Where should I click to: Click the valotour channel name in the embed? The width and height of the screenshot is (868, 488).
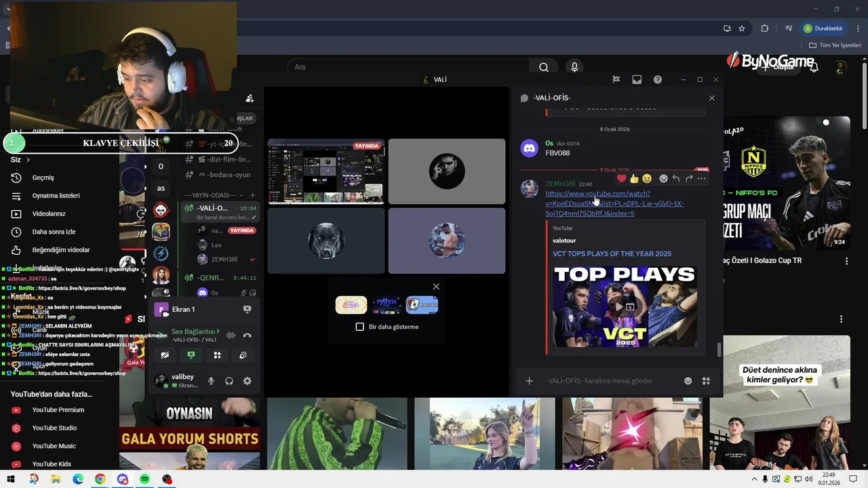(564, 241)
